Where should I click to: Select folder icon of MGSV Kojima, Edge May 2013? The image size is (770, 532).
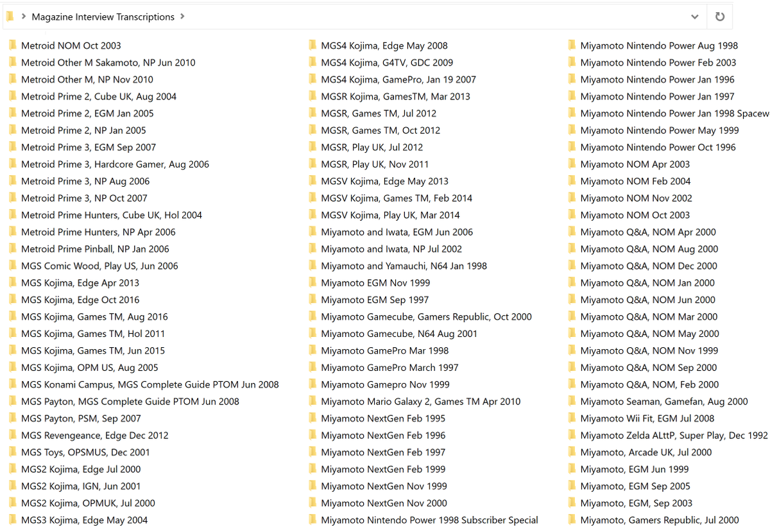[x=312, y=181]
